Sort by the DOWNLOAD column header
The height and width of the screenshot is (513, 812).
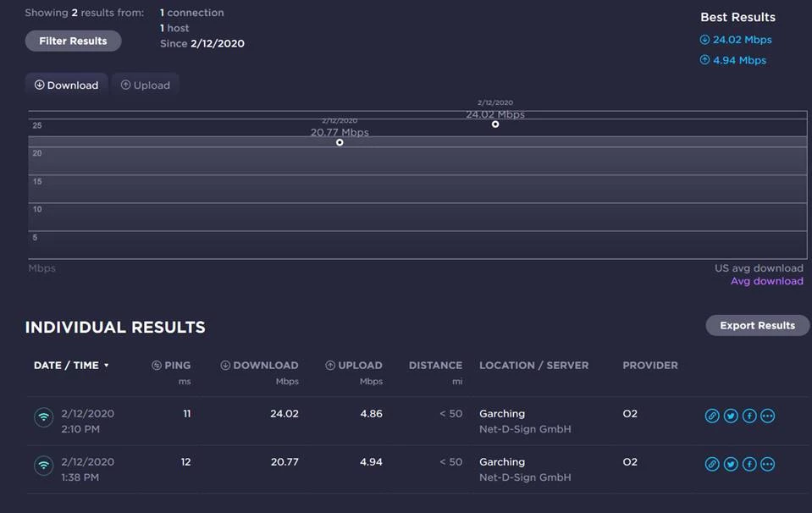point(259,366)
